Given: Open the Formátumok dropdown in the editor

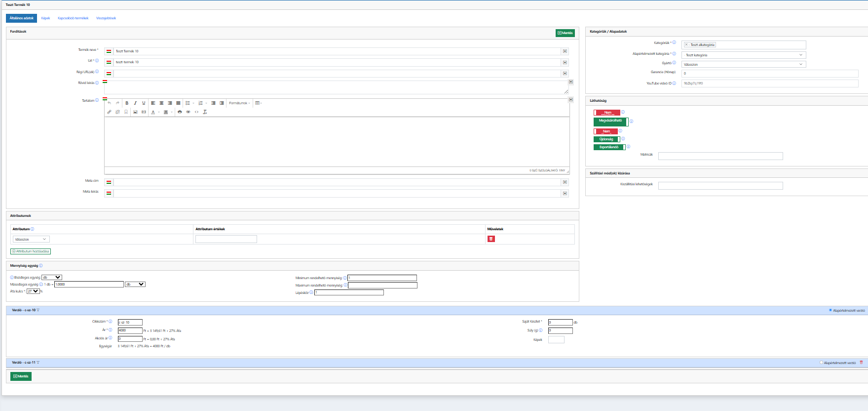Looking at the screenshot, I should coord(239,103).
